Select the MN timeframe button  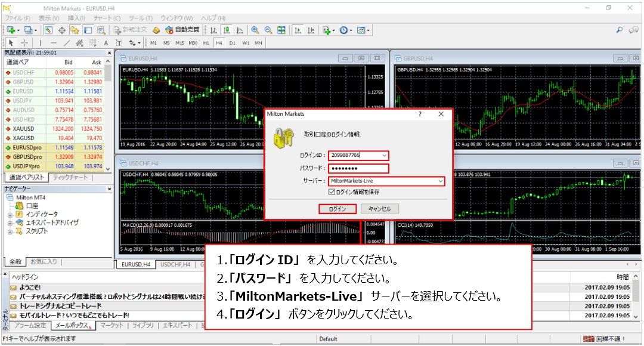click(258, 43)
